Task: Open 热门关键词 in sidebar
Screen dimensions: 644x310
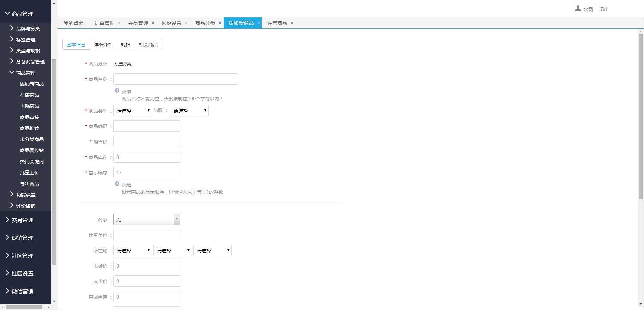Action: click(32, 161)
